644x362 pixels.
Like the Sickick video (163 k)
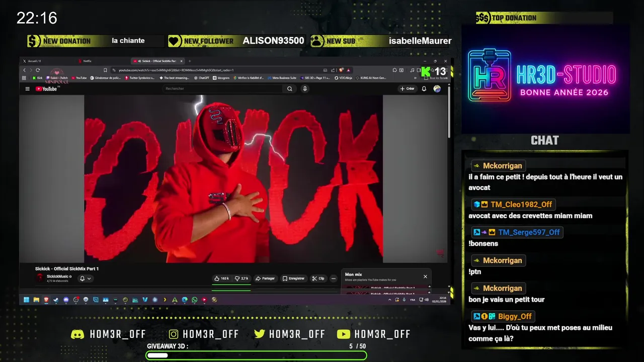coord(221,278)
